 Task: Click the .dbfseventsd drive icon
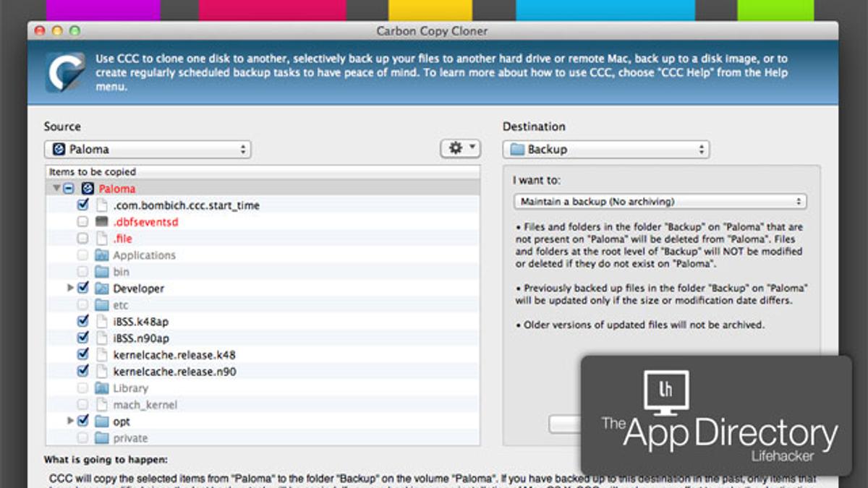pos(101,222)
